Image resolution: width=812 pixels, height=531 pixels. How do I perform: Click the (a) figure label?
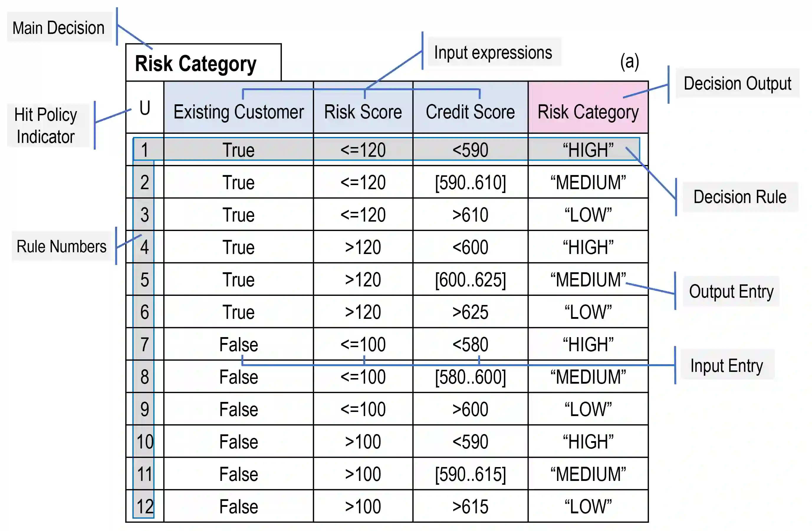(x=629, y=61)
